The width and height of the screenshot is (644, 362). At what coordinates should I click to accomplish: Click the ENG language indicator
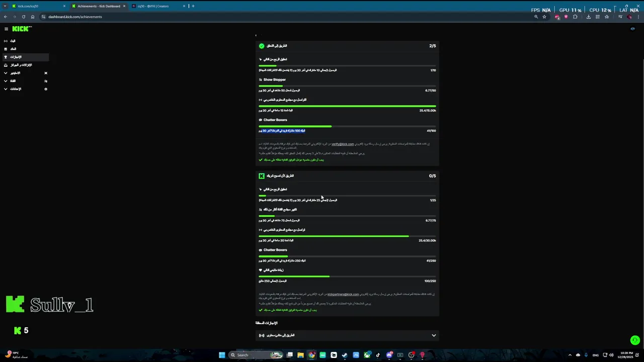tap(596, 355)
